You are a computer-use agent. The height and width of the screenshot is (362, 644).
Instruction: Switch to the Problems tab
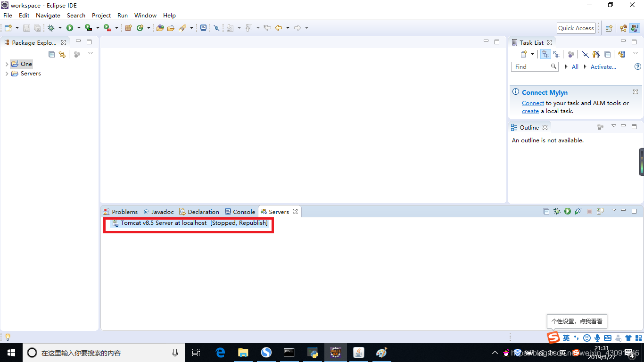coord(120,212)
